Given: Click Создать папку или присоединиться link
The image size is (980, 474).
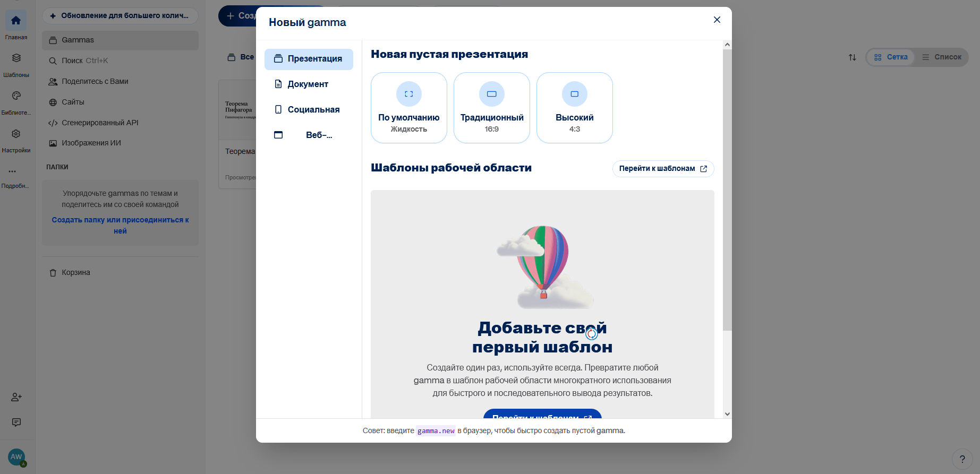Looking at the screenshot, I should (x=121, y=226).
